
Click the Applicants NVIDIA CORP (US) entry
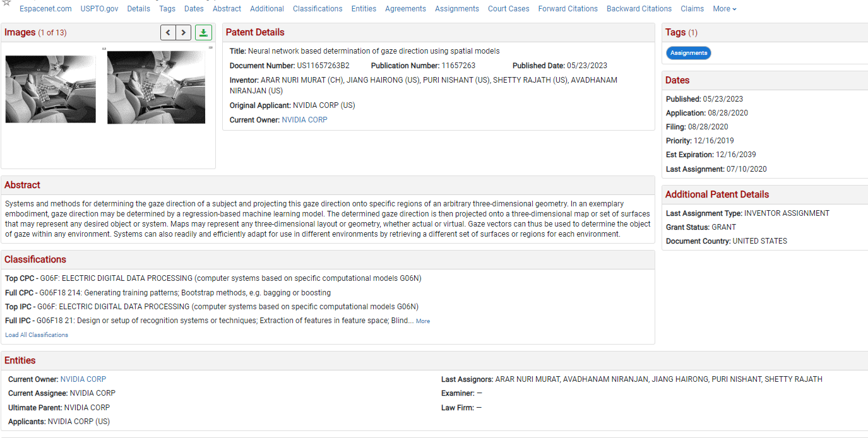click(79, 422)
